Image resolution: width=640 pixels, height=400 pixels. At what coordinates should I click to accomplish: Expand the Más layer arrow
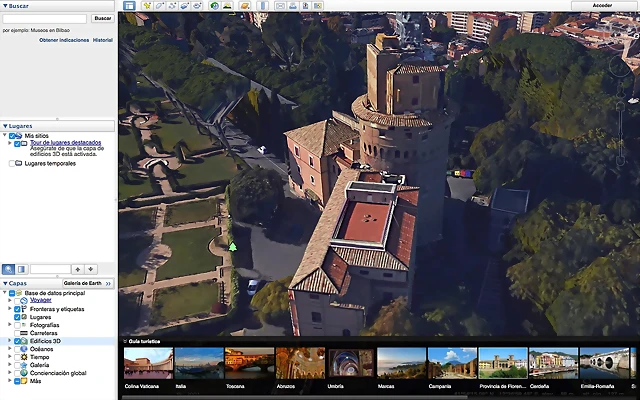coord(10,381)
